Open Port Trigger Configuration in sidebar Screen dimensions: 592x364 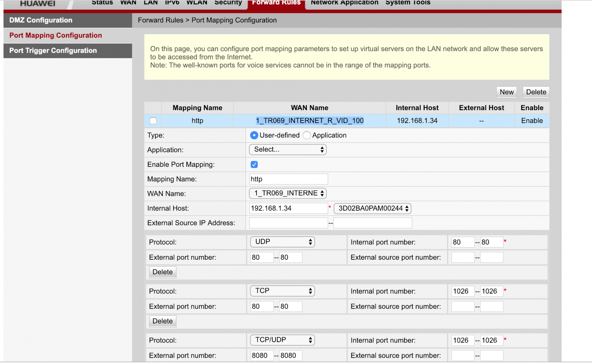pos(68,51)
